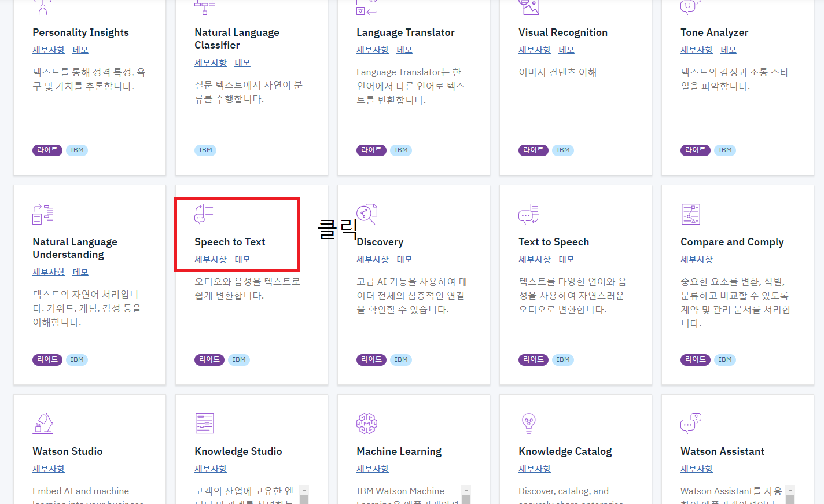Screen dimensions: 824x504
Task: Open 데모 link for Discovery
Action: pos(404,260)
